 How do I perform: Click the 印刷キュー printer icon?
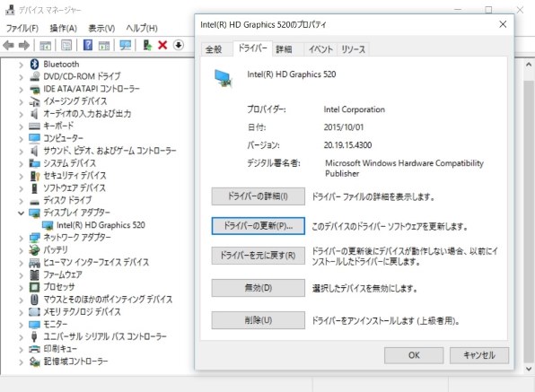coord(34,349)
